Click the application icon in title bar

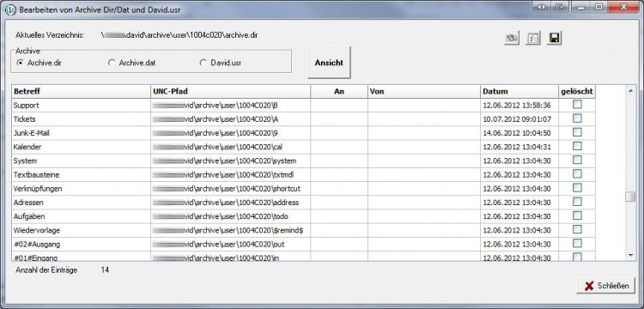coord(10,9)
